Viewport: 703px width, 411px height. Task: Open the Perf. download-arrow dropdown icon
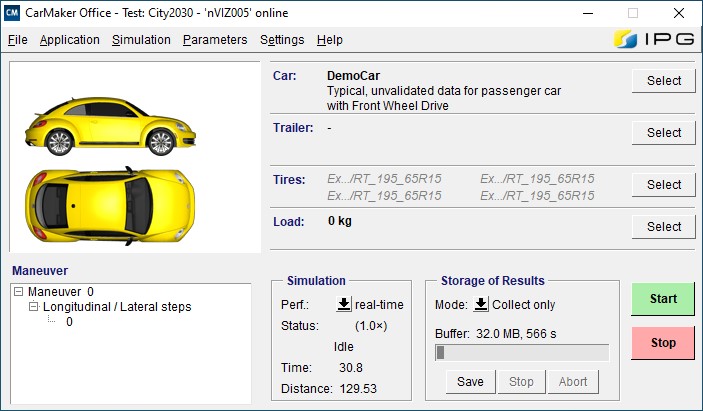point(344,304)
